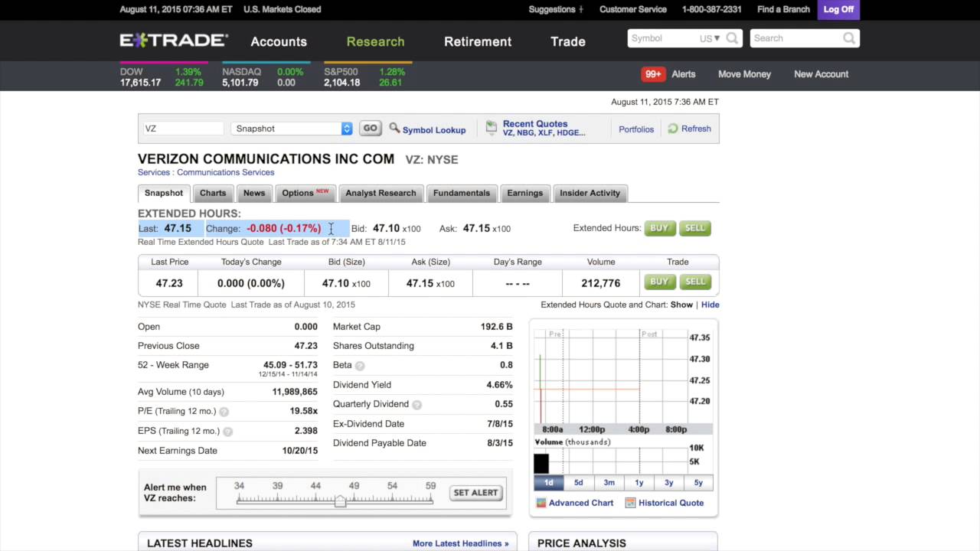The image size is (980, 551).
Task: Click the Advanced Chart icon
Action: pyautogui.click(x=541, y=503)
